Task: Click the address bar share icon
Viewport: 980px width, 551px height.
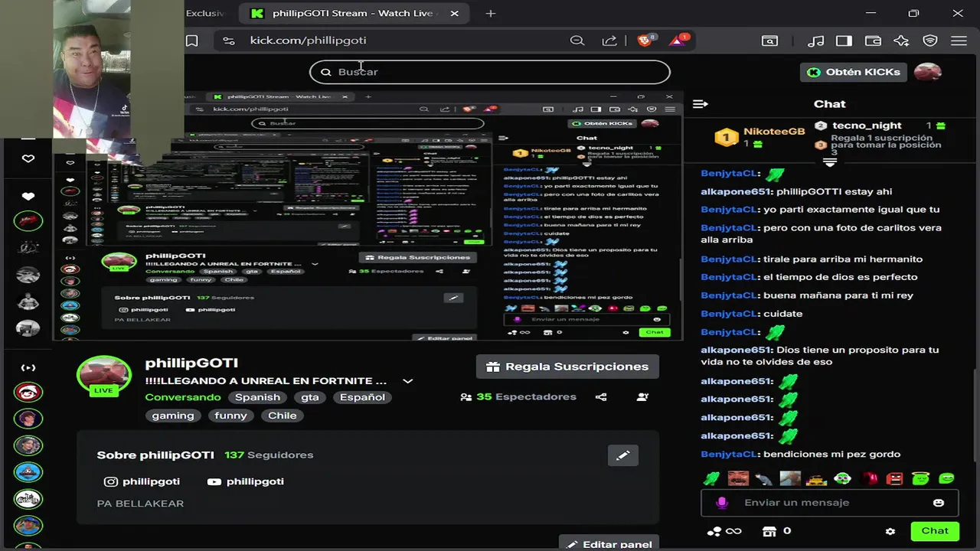Action: [x=609, y=41]
